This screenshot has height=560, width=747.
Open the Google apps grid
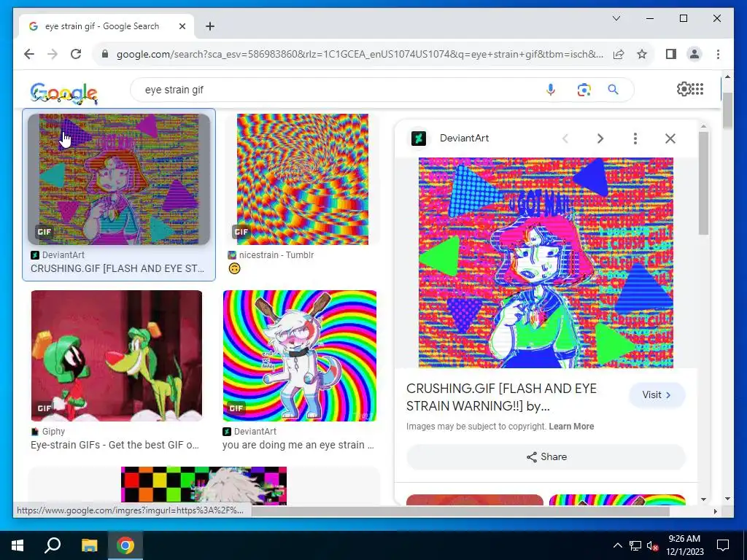pyautogui.click(x=697, y=88)
